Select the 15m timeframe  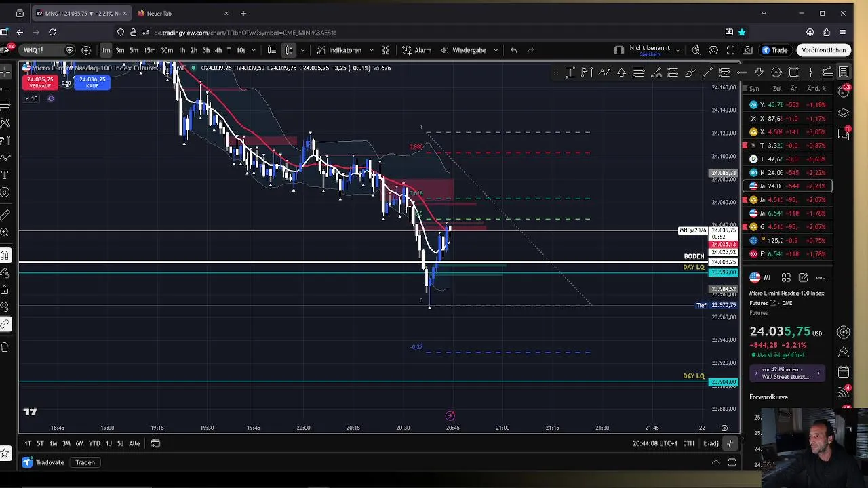click(x=149, y=50)
